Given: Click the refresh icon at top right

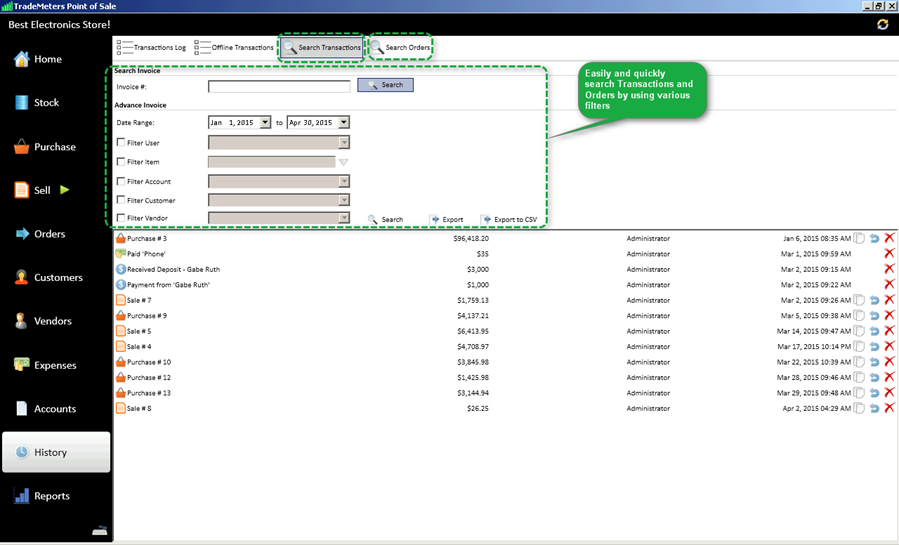Looking at the screenshot, I should coord(882,24).
